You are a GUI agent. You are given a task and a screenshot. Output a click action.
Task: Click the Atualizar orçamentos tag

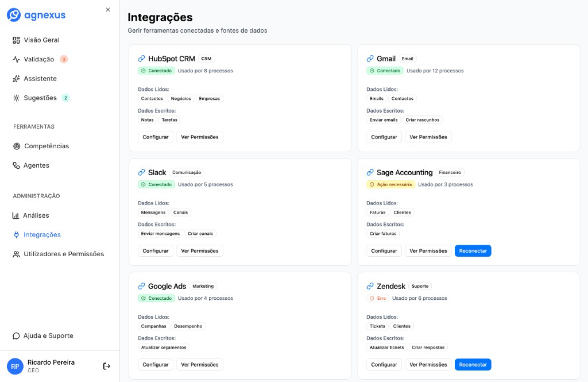coord(164,348)
